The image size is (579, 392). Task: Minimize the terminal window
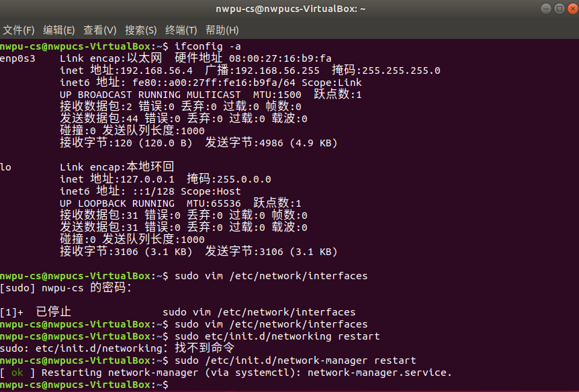click(546, 9)
